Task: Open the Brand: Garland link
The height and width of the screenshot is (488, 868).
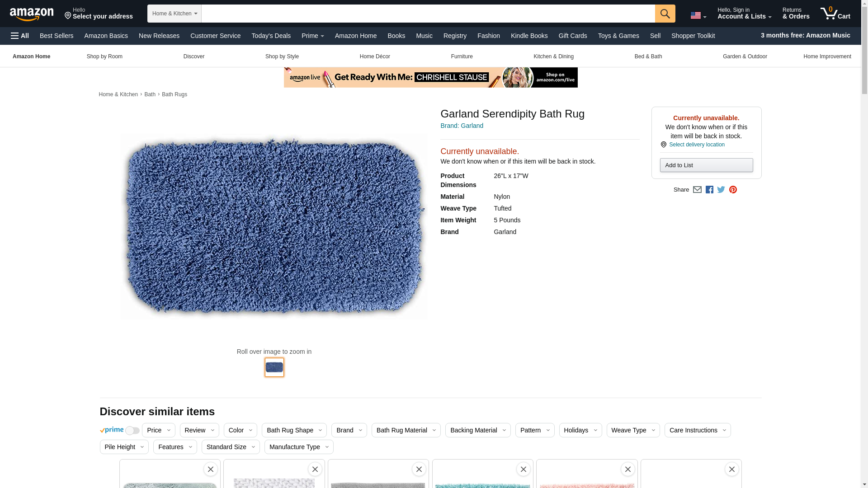Action: click(462, 126)
